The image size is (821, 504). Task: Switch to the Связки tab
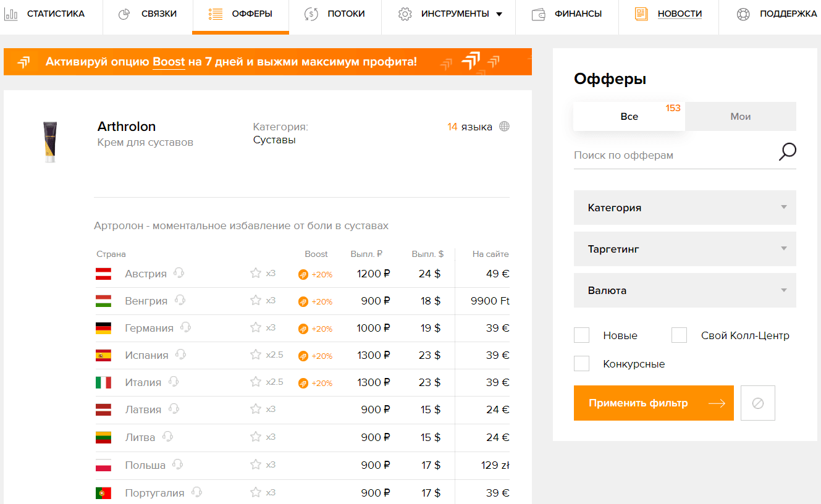pyautogui.click(x=147, y=14)
